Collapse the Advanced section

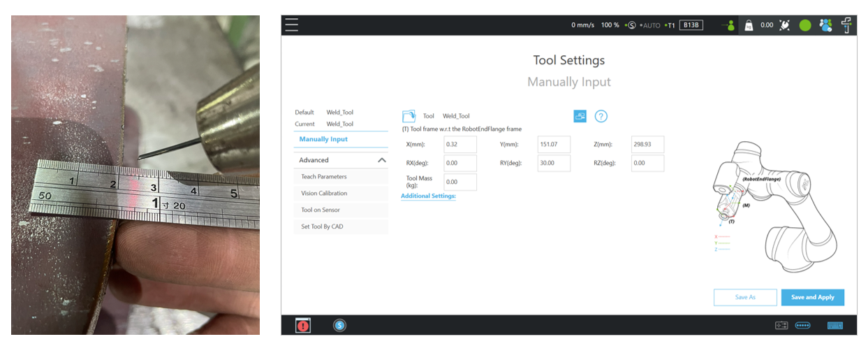(381, 160)
